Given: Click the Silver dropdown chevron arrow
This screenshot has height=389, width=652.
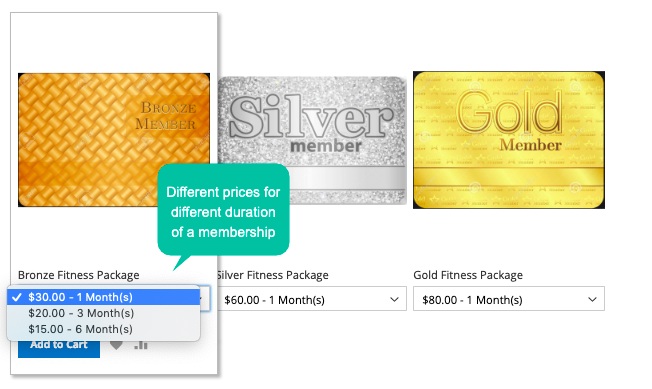Looking at the screenshot, I should click(394, 299).
